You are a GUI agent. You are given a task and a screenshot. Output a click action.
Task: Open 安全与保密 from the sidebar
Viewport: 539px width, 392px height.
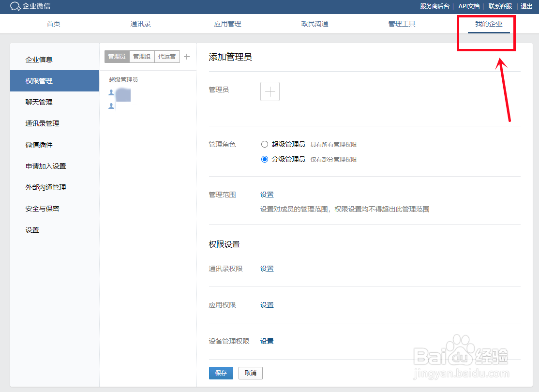(x=42, y=209)
